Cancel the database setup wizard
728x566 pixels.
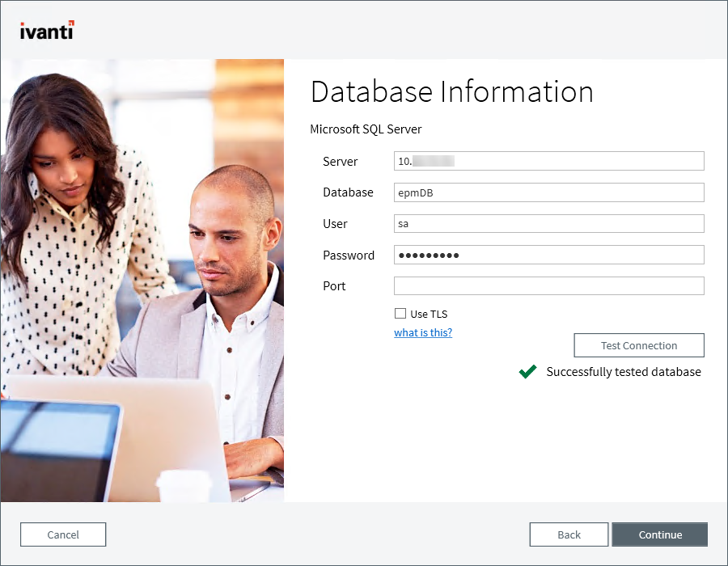click(x=62, y=534)
